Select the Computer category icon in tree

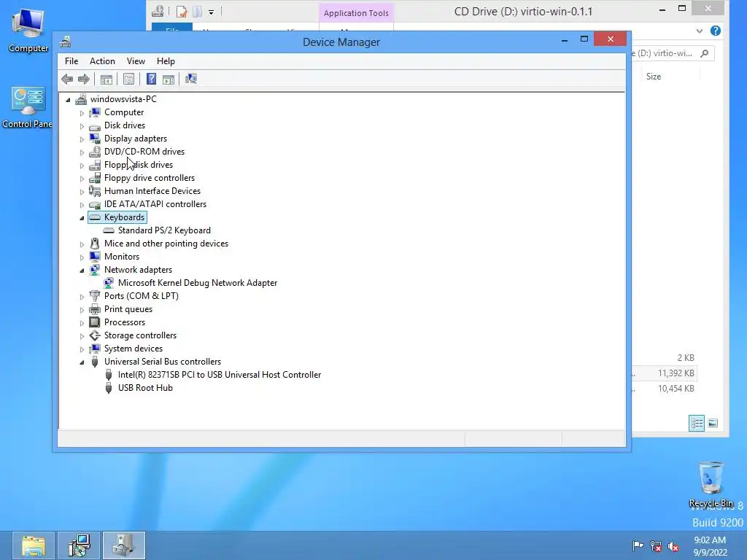tap(95, 112)
